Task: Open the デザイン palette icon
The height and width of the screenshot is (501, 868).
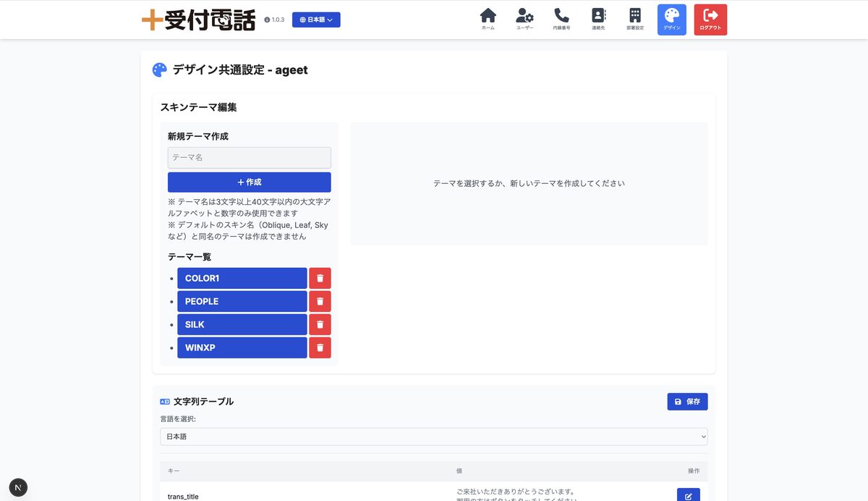Action: tap(672, 20)
